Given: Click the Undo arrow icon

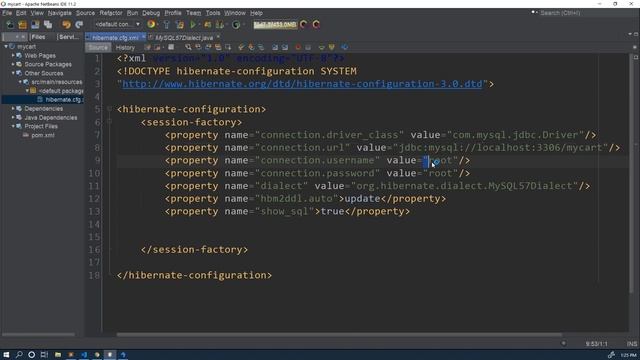Looking at the screenshot, I should [66, 24].
